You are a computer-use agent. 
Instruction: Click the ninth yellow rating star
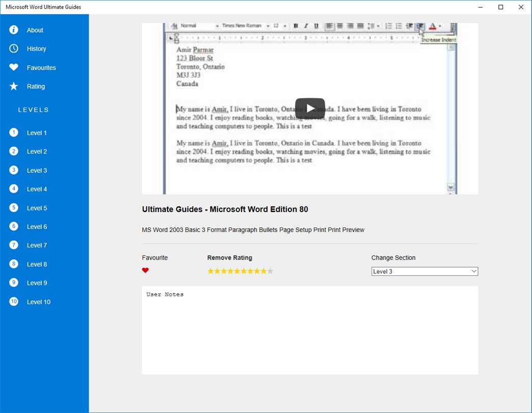click(x=263, y=271)
